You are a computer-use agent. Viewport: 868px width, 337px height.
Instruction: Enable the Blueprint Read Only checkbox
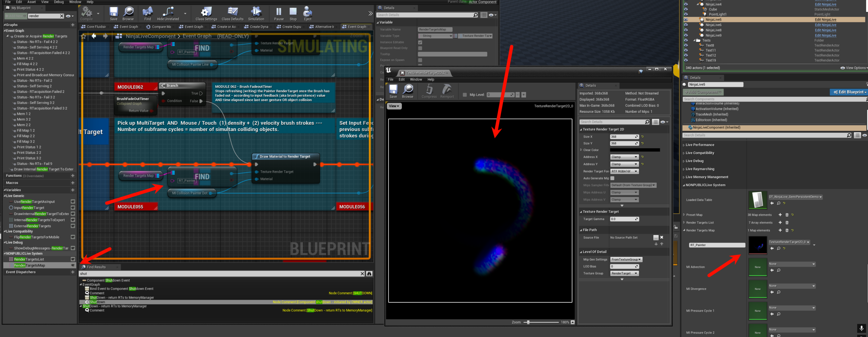(420, 48)
